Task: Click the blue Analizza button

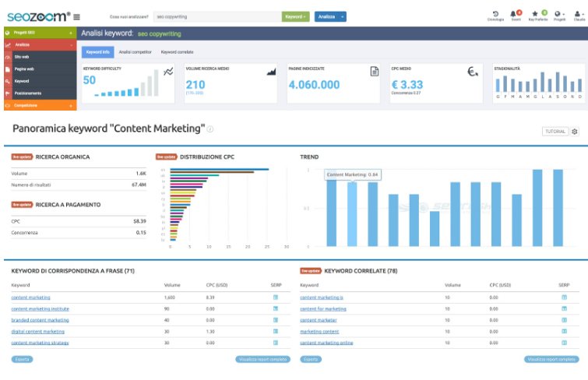Action: pos(326,16)
